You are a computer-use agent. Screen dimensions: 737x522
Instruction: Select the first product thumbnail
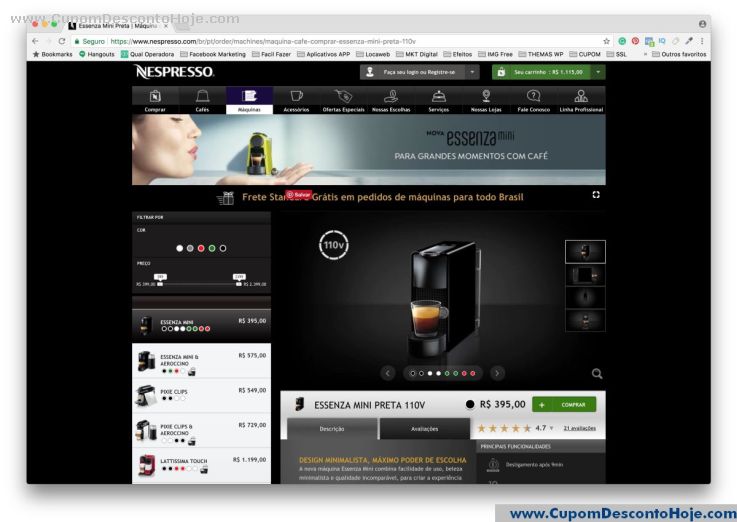point(585,251)
